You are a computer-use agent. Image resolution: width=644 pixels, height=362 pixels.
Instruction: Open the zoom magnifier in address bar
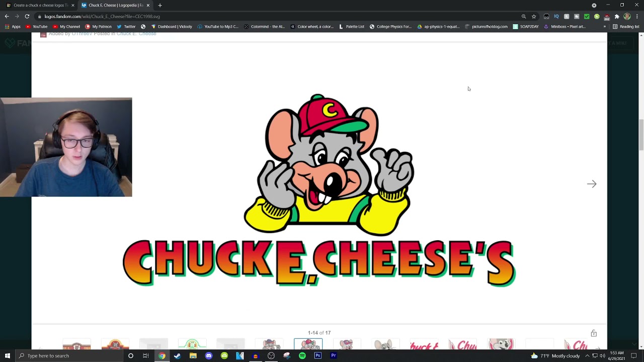pyautogui.click(x=524, y=17)
